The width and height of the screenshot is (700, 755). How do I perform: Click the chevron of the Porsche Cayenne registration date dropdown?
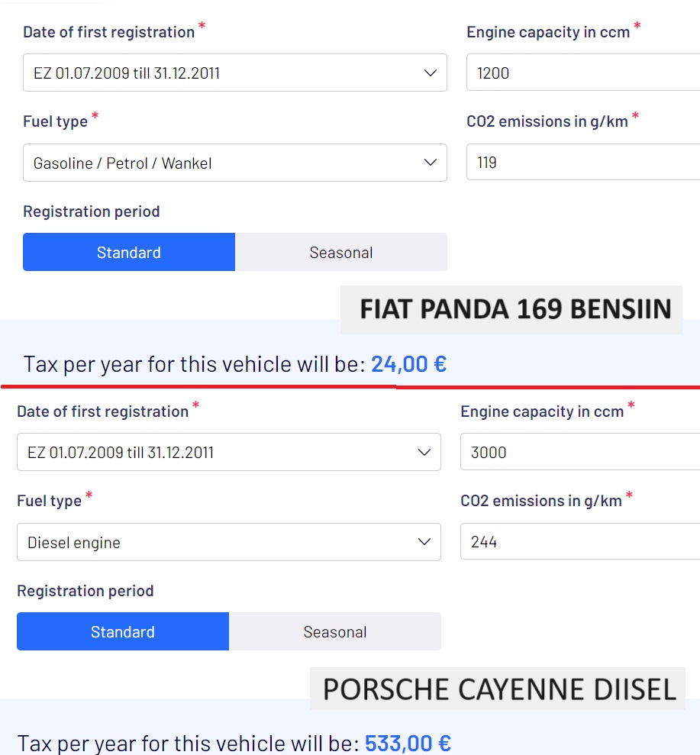(x=424, y=453)
